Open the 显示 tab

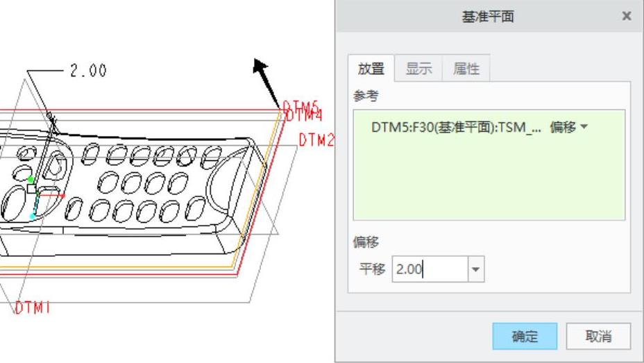[418, 68]
